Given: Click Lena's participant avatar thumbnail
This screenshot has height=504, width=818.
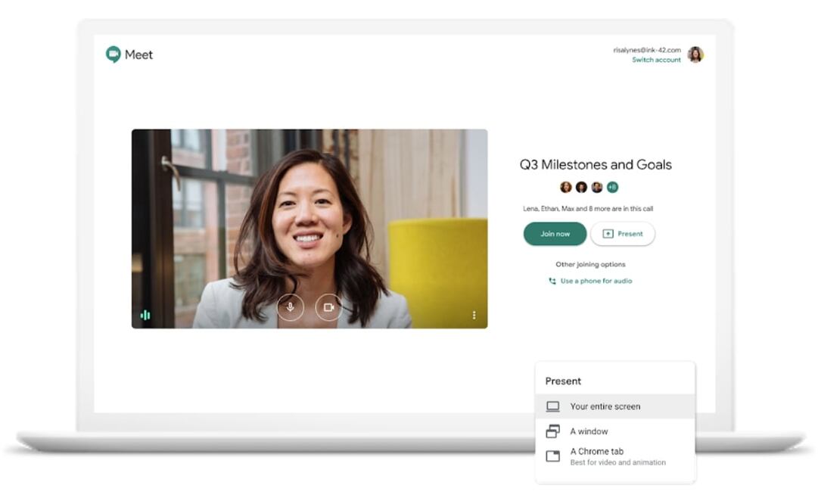Looking at the screenshot, I should tap(565, 187).
